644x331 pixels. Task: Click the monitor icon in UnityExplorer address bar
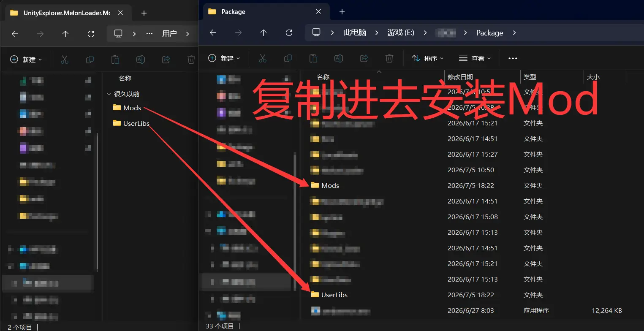(x=118, y=33)
